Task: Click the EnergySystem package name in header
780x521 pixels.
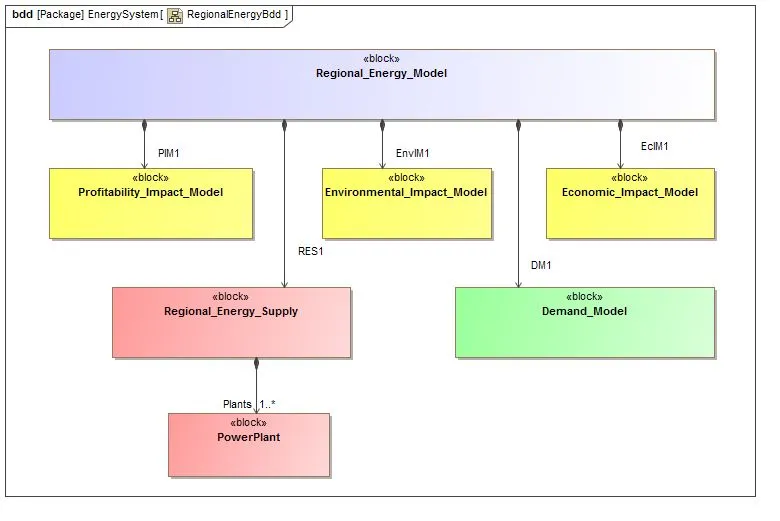Action: pyautogui.click(x=123, y=14)
